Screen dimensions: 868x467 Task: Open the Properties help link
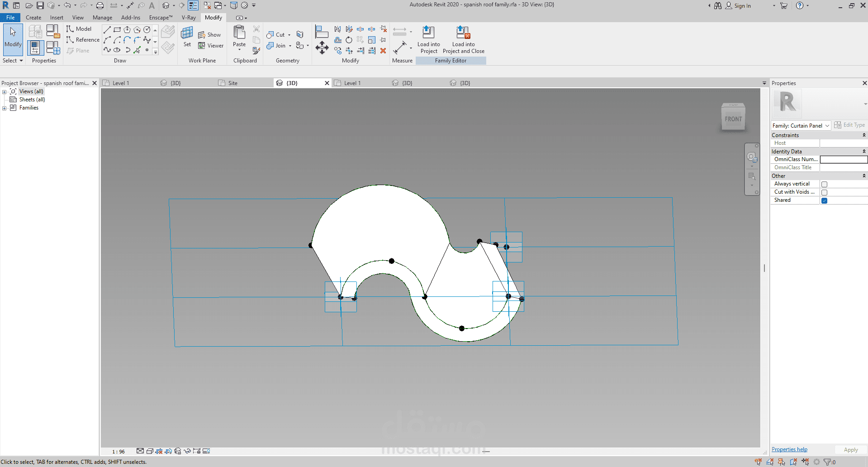(x=789, y=449)
